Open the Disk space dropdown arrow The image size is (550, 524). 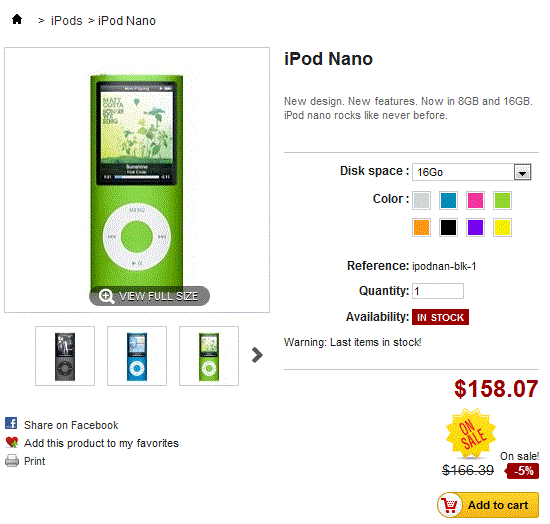click(x=522, y=172)
